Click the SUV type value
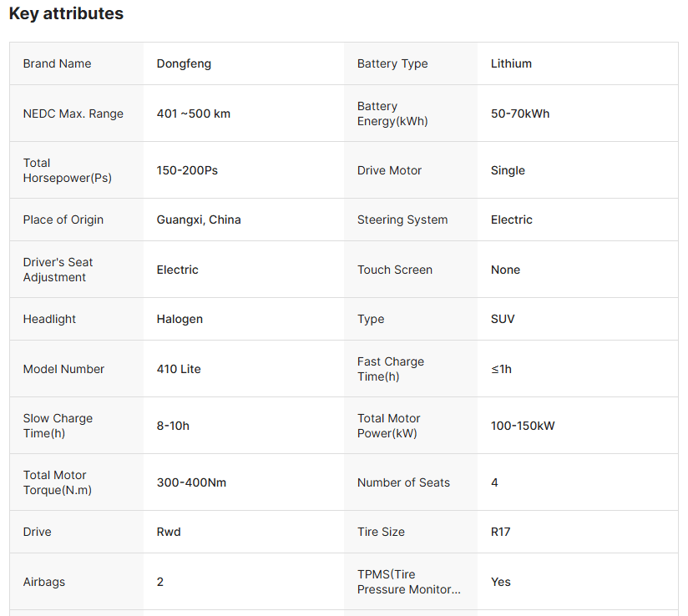 (503, 319)
